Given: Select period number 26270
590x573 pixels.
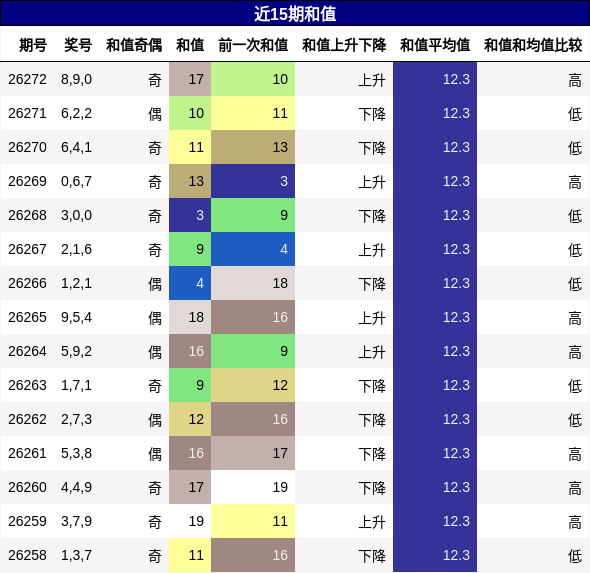Looking at the screenshot, I should [27, 147].
